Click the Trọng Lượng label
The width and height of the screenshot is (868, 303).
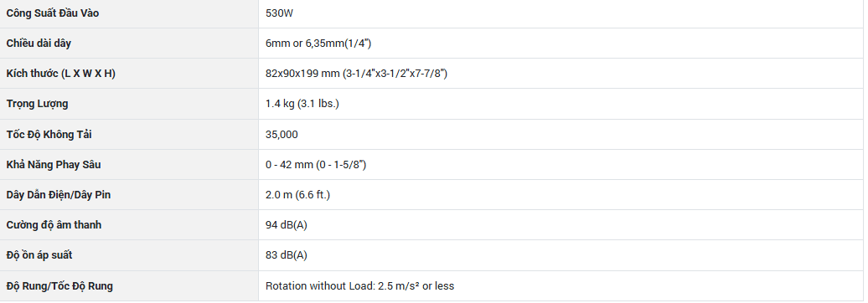(x=37, y=104)
